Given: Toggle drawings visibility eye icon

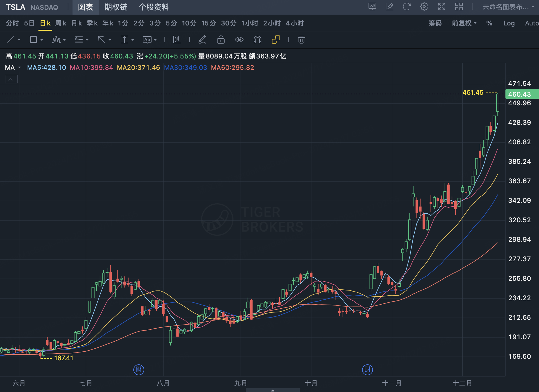Looking at the screenshot, I should [239, 40].
